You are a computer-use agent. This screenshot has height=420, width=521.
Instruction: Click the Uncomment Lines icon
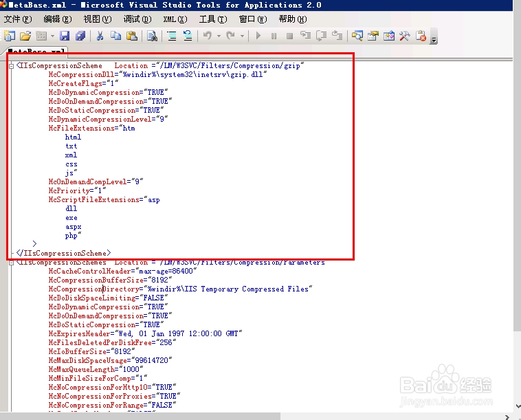click(x=188, y=36)
